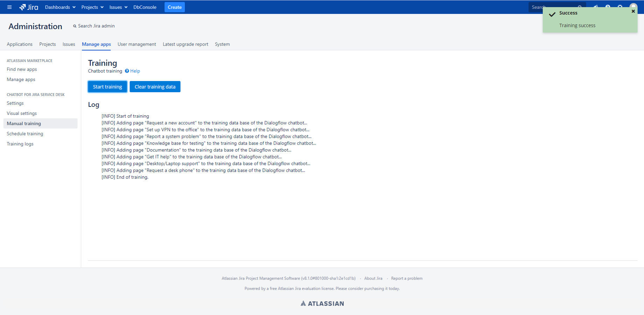Open the System tab
Viewport: 644px width, 315px height.
point(222,44)
